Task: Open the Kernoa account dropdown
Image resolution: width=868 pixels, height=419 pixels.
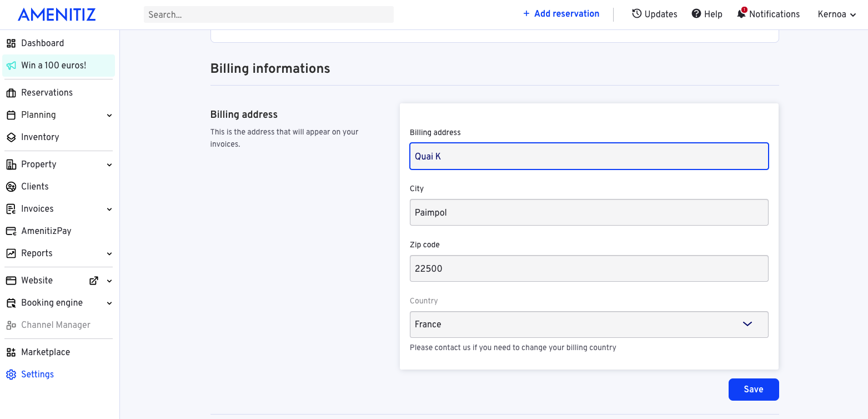Action: pos(837,14)
